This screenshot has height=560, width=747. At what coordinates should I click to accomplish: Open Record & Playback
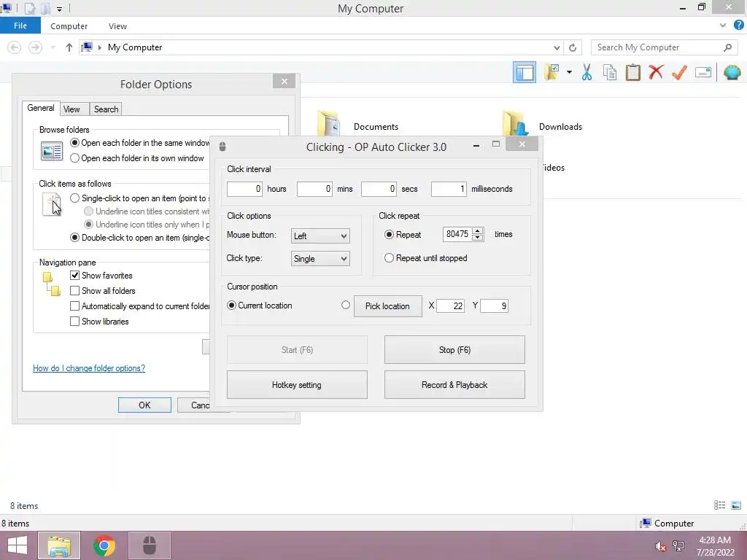[454, 385]
